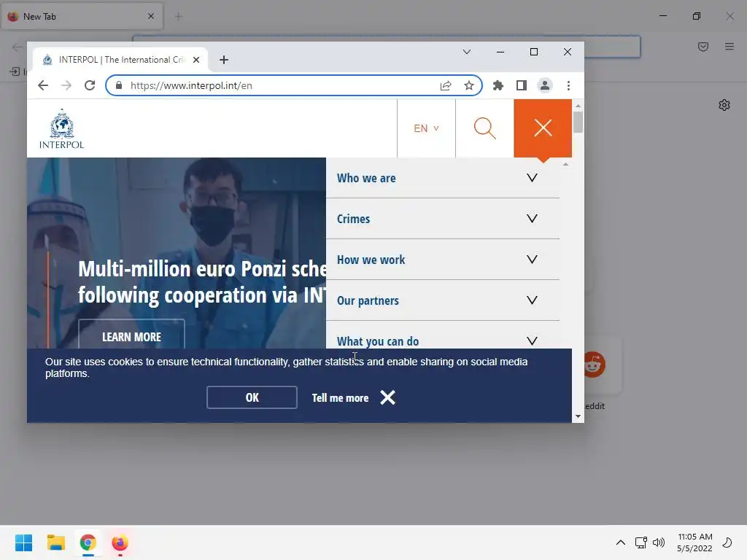Open a new Chrome tab with plus
Viewport: 747px width, 560px height.
[224, 60]
